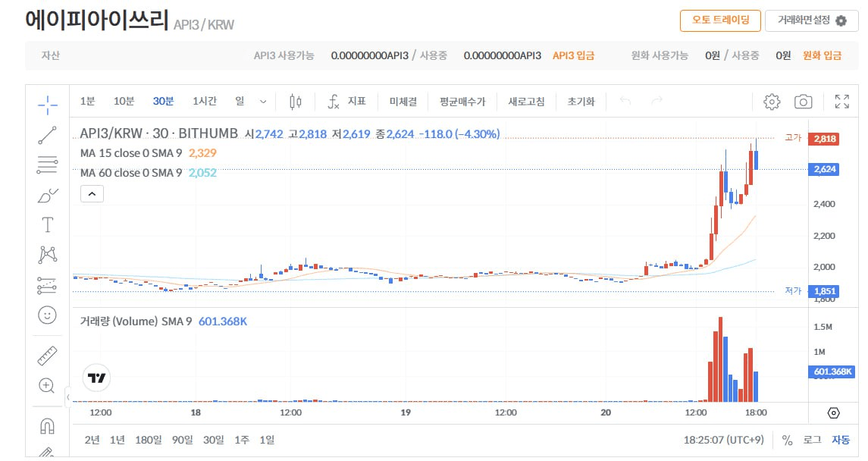Toggle percent (%) scale

tap(787, 441)
